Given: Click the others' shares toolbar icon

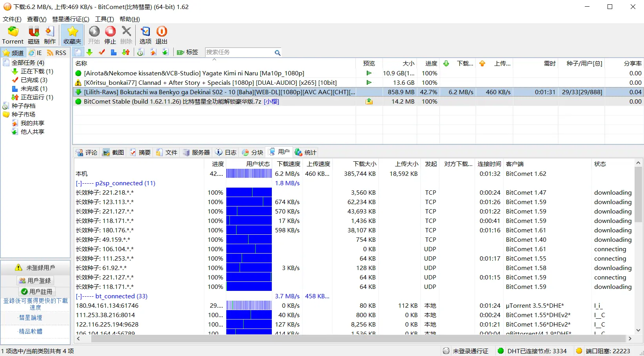Looking at the screenshot, I should 165,52.
